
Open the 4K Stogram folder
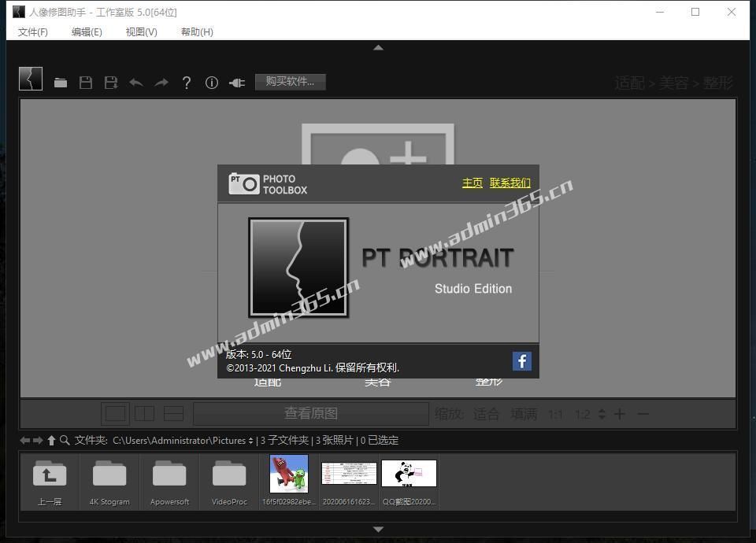109,482
